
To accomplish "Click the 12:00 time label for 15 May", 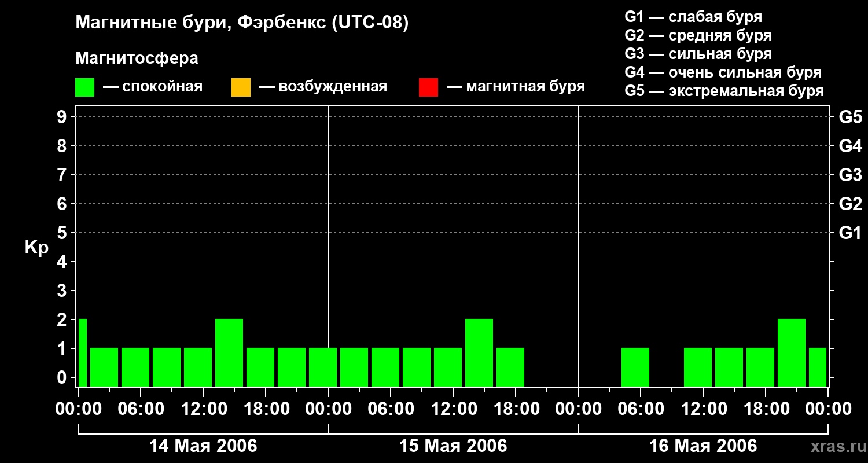I will (453, 409).
